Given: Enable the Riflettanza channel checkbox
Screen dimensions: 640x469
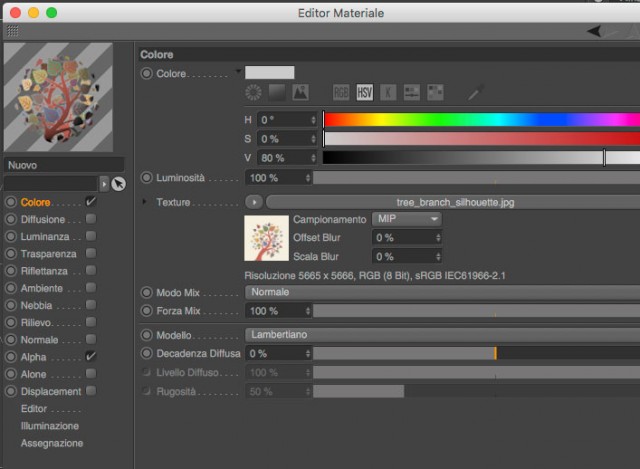Looking at the screenshot, I should coord(91,271).
